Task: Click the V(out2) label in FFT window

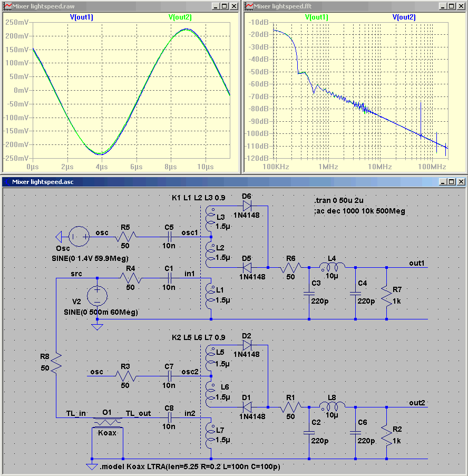Action: (x=404, y=17)
